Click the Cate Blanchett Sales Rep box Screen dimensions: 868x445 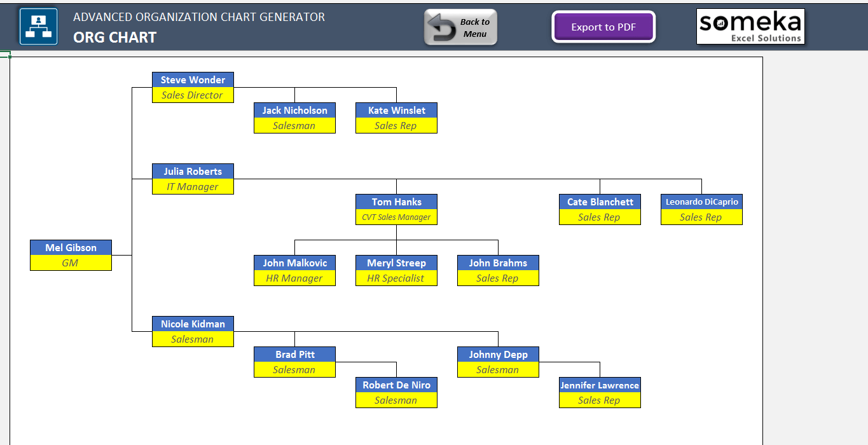[x=600, y=209]
